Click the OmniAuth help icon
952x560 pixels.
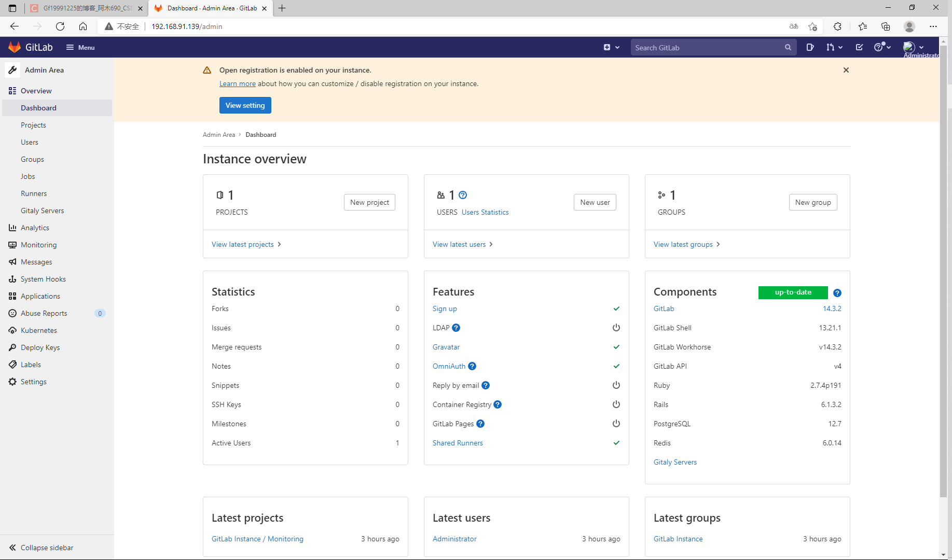click(x=472, y=366)
